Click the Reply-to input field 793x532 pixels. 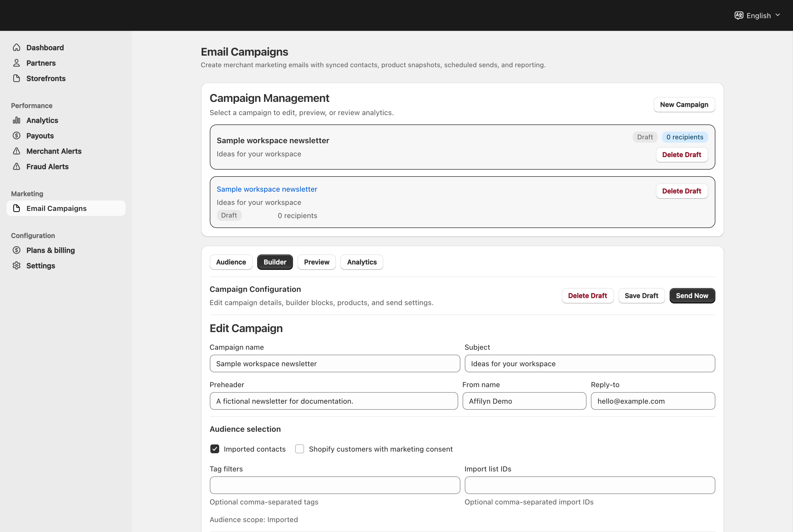click(653, 401)
